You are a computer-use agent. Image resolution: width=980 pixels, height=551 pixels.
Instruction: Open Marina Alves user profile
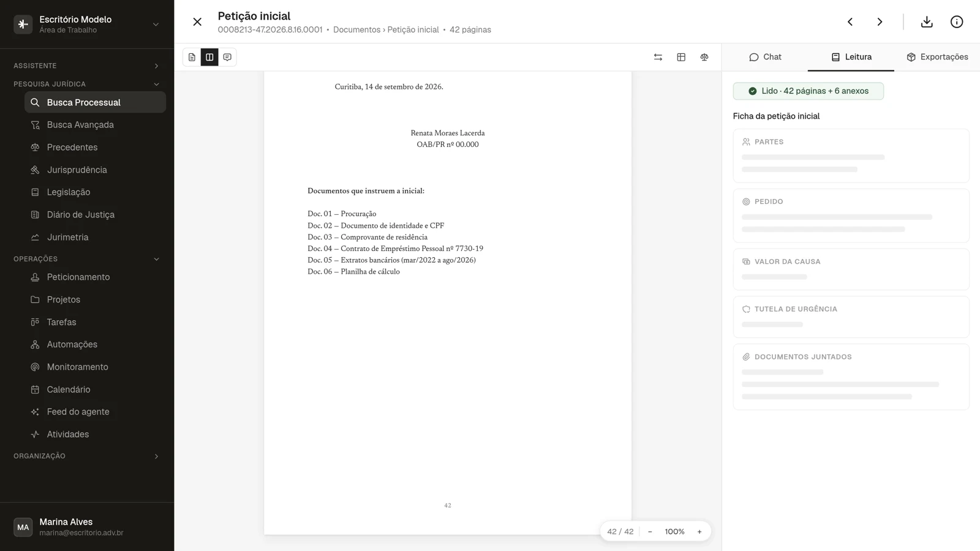coord(87,527)
